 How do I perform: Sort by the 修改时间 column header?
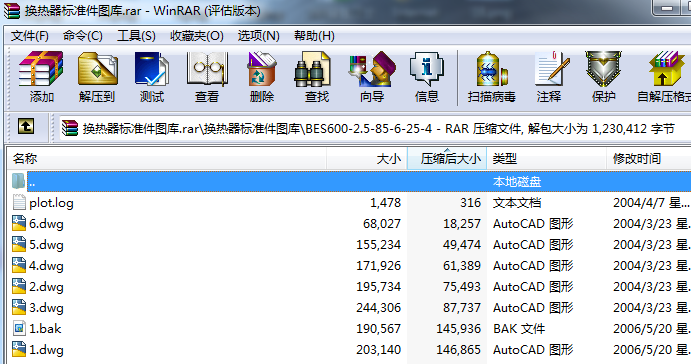point(649,159)
